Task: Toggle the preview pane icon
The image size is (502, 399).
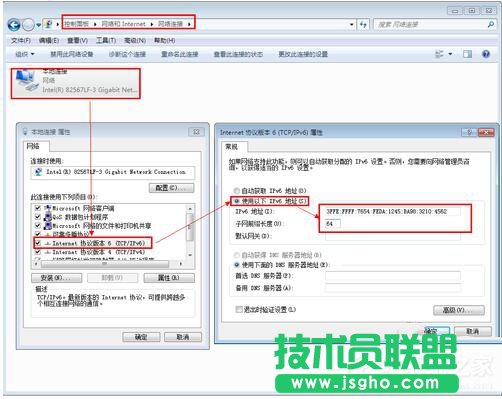Action: tap(467, 54)
